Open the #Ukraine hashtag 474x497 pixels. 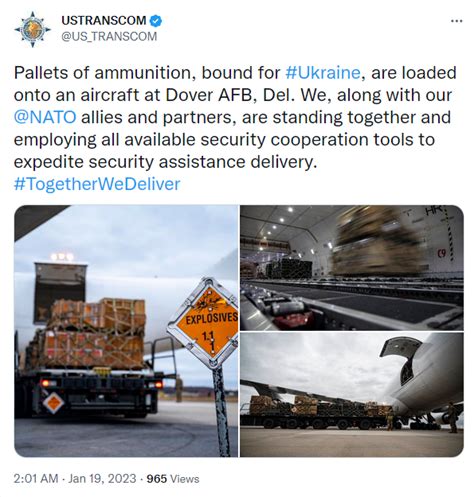[323, 73]
